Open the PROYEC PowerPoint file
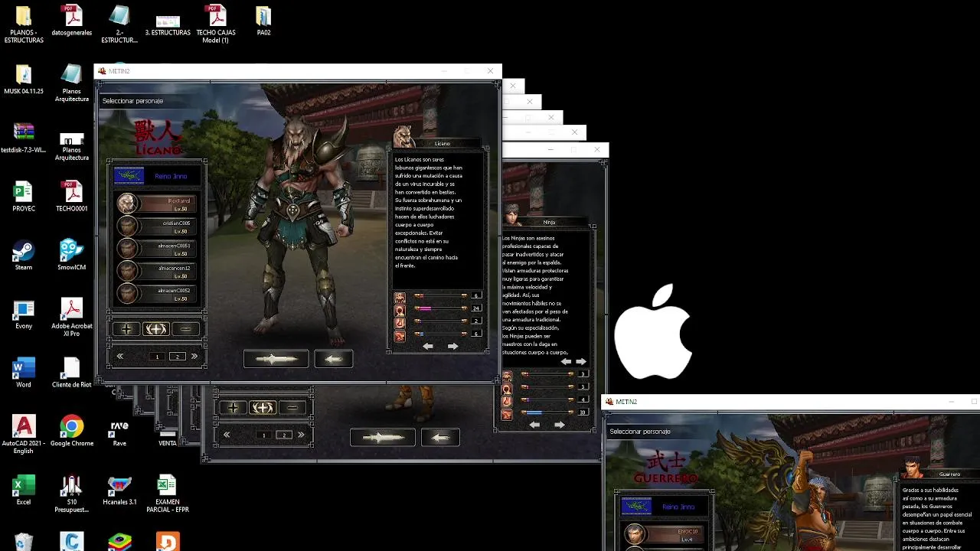The image size is (980, 551). point(24,197)
